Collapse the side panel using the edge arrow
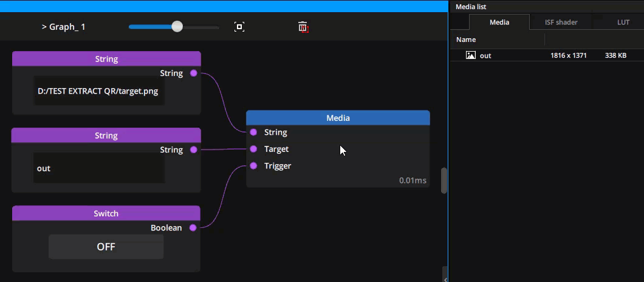The height and width of the screenshot is (282, 644). coord(445,278)
